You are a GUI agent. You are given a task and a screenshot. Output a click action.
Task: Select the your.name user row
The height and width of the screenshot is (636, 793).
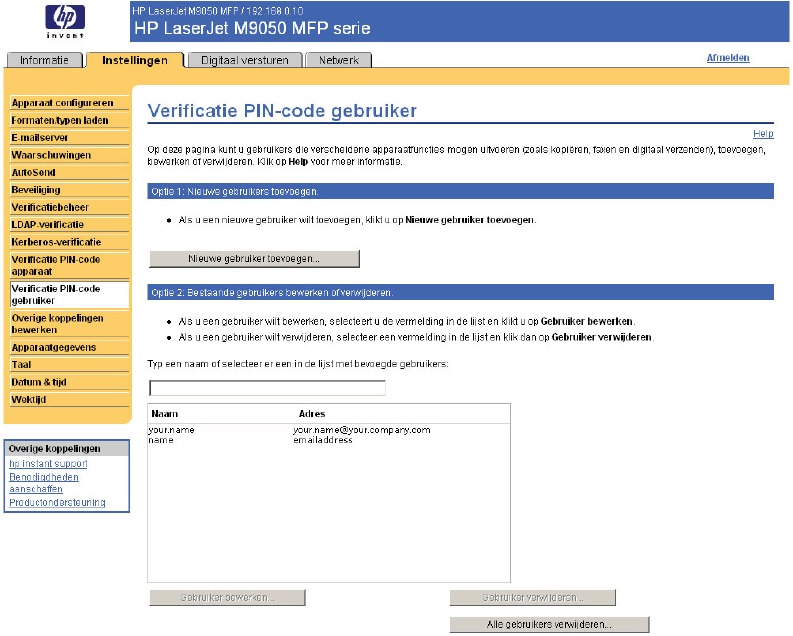(x=329, y=430)
